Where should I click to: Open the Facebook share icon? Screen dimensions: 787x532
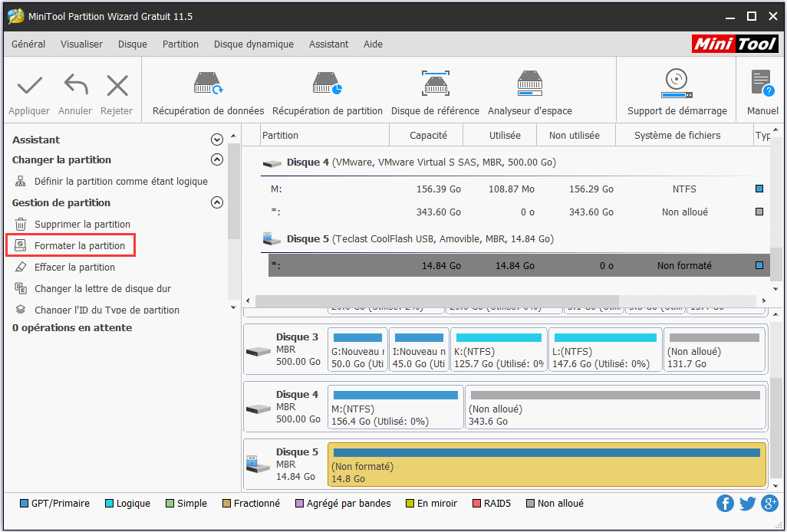pyautogui.click(x=726, y=503)
